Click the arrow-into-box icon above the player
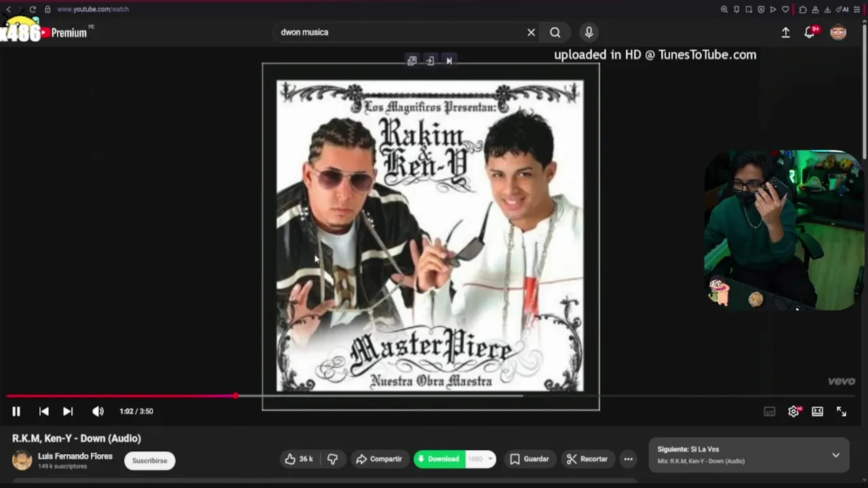The width and height of the screenshot is (868, 488). 430,60
